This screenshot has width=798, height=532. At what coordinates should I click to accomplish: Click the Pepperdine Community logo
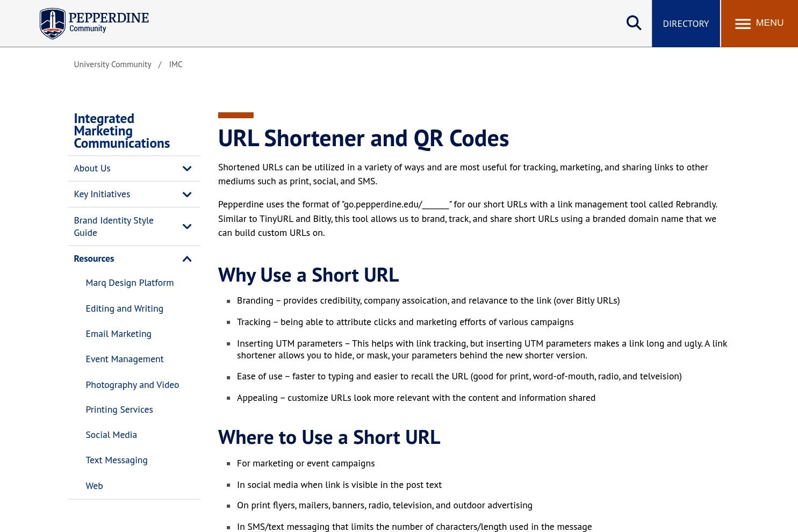tap(94, 24)
